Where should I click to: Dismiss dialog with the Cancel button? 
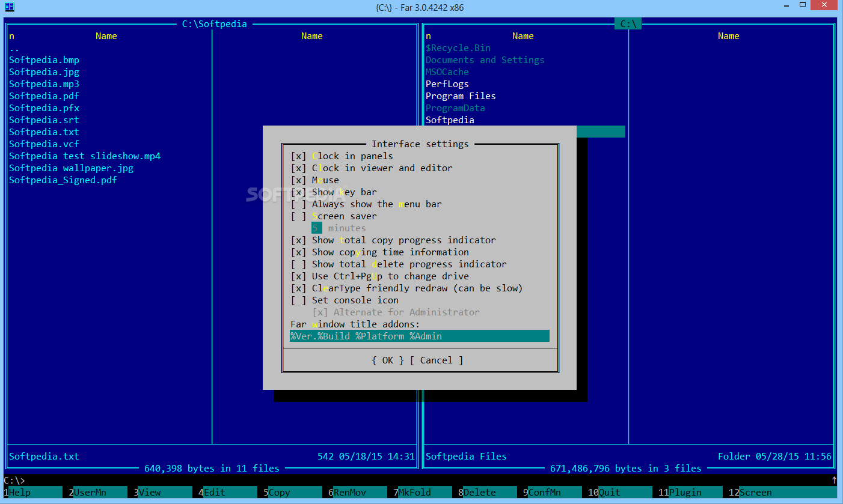tap(437, 360)
